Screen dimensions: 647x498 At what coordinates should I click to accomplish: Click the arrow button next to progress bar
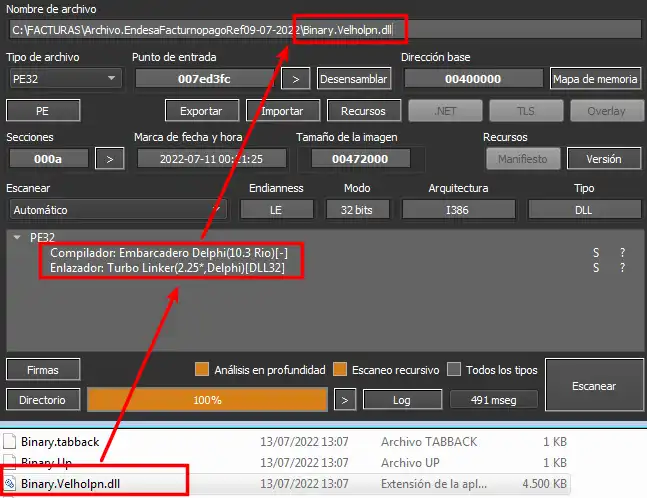tap(345, 400)
